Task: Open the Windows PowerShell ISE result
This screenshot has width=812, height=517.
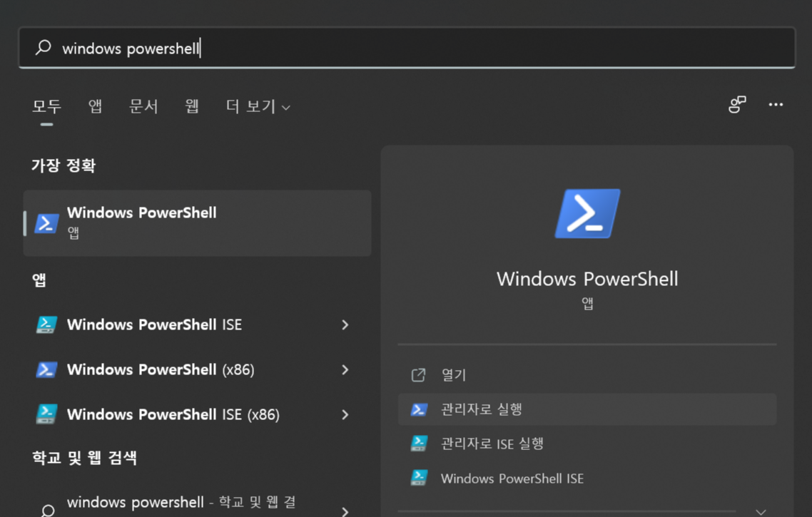Action: [198, 324]
